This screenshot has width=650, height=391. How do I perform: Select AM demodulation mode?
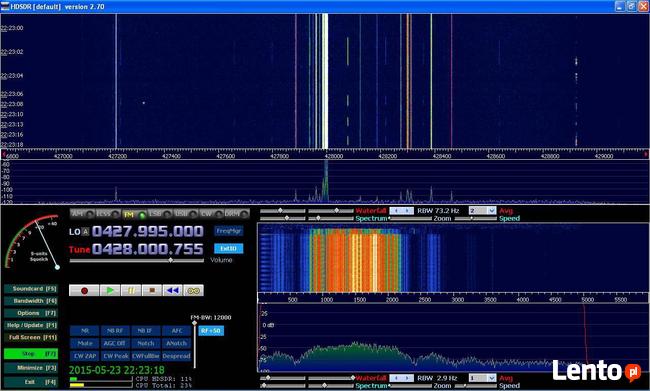click(82, 214)
